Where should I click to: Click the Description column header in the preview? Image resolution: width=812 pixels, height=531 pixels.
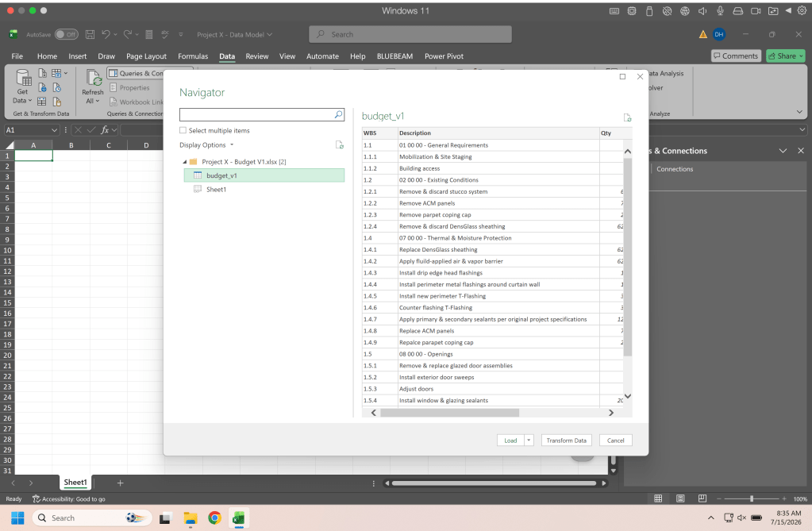click(x=498, y=133)
